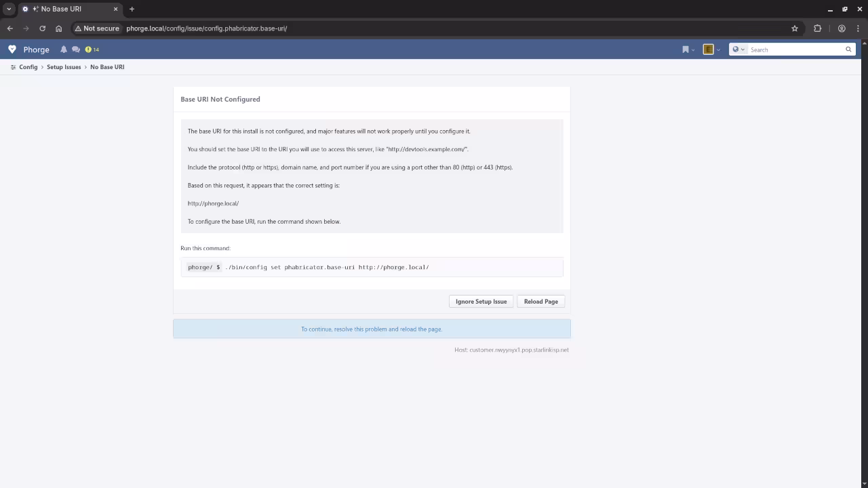Image resolution: width=868 pixels, height=488 pixels.
Task: Open the tab search dropdown arrow
Action: point(9,9)
